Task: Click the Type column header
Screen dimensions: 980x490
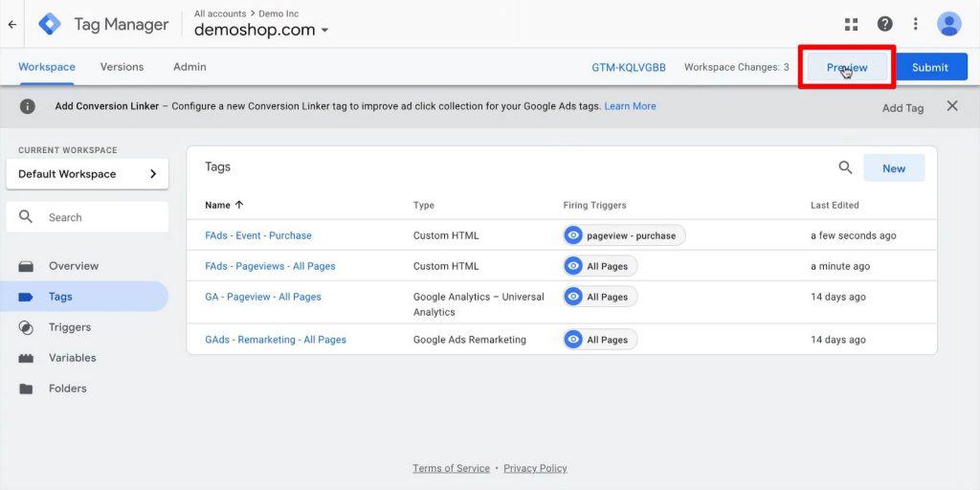Action: tap(424, 205)
